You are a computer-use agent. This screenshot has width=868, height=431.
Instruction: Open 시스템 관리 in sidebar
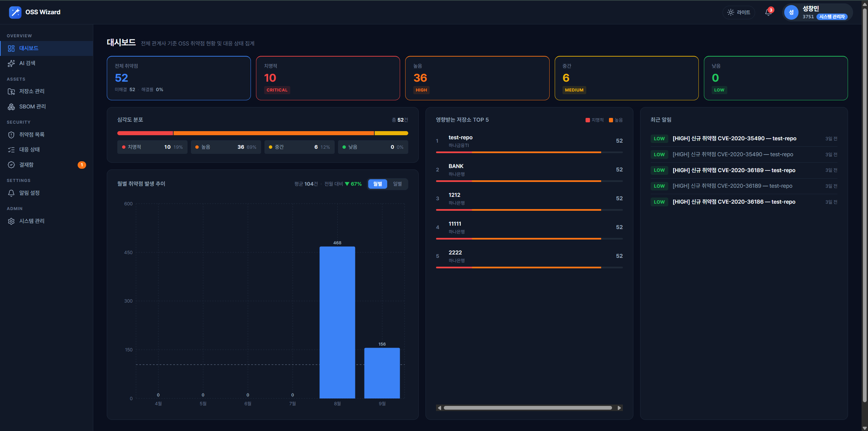pos(46,221)
